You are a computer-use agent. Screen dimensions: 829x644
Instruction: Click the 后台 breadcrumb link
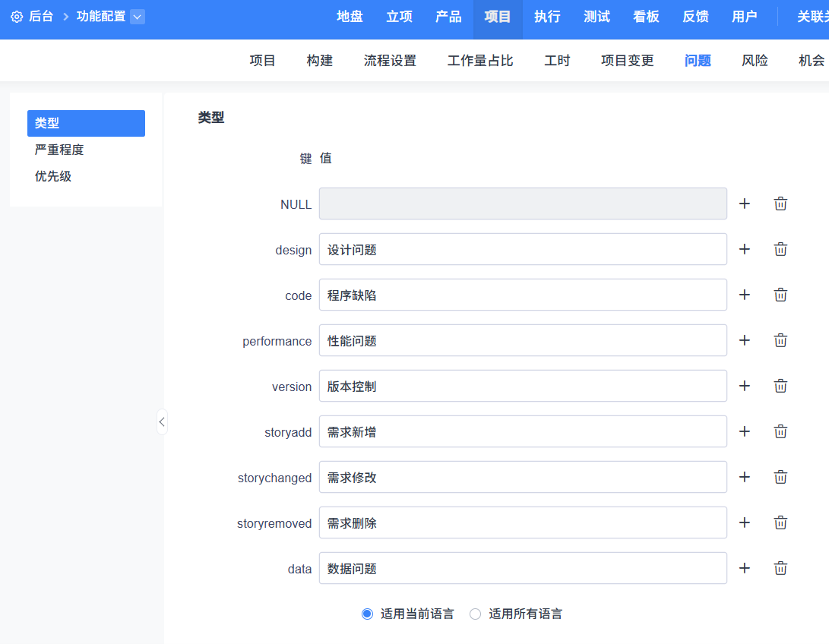tap(41, 17)
